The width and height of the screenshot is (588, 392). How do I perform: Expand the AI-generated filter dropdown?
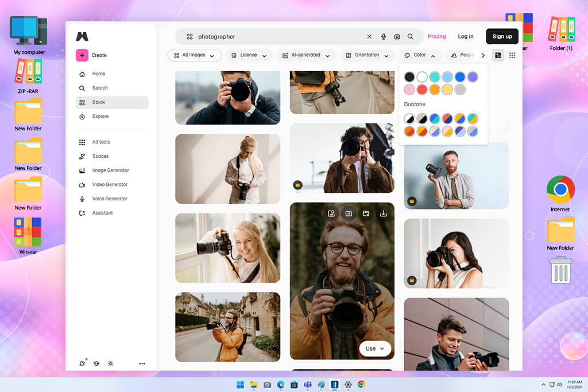pyautogui.click(x=306, y=55)
